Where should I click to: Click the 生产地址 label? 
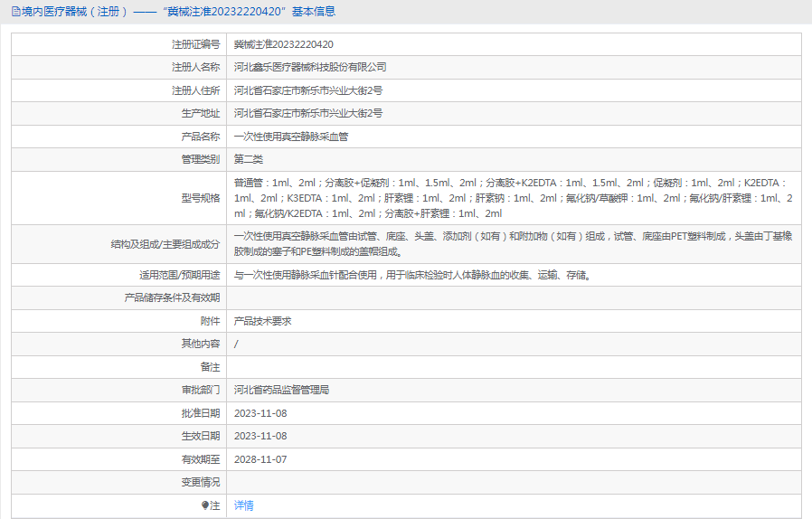201,113
